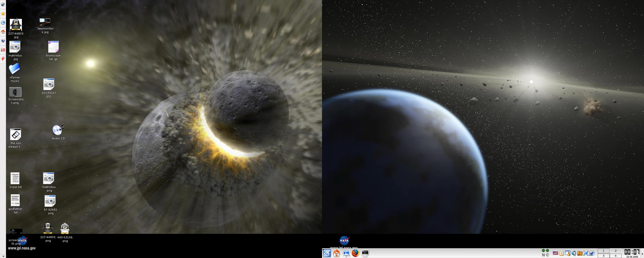The width and height of the screenshot is (644, 258).
Task: Switch to virtual desktop 2
Action: (x=616, y=251)
